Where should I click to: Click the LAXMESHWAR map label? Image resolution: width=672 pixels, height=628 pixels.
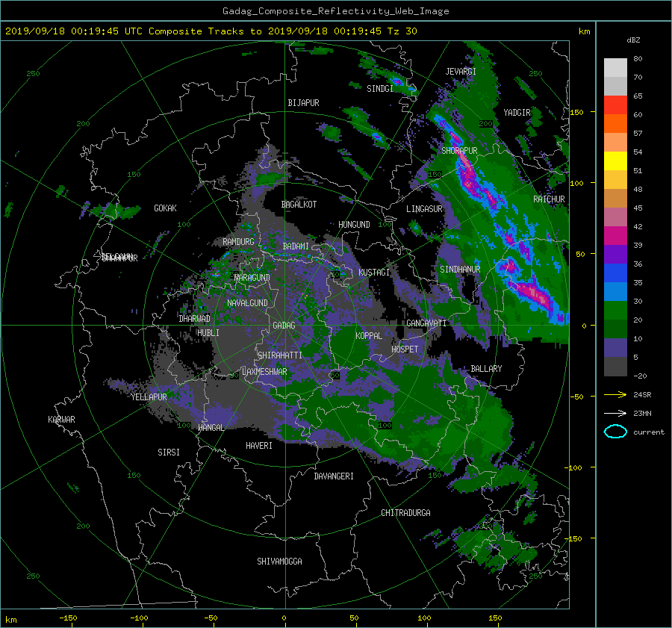(x=264, y=372)
